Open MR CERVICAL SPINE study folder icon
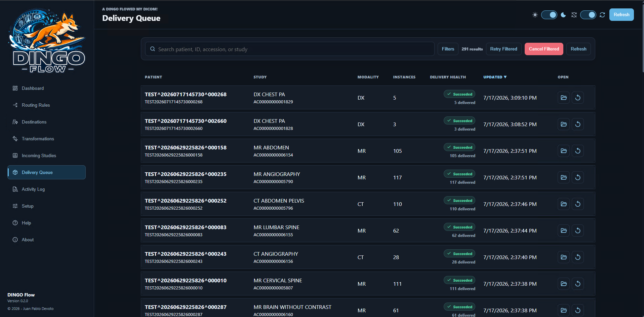This screenshot has width=644, height=317. click(564, 284)
